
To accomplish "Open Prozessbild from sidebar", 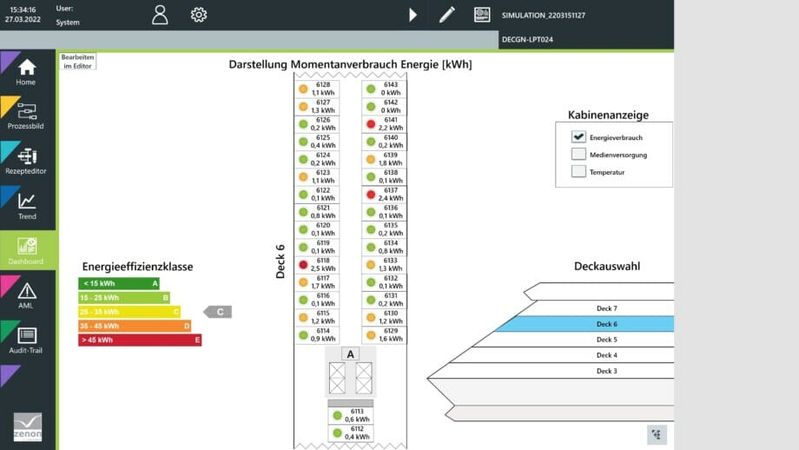I will click(26, 115).
